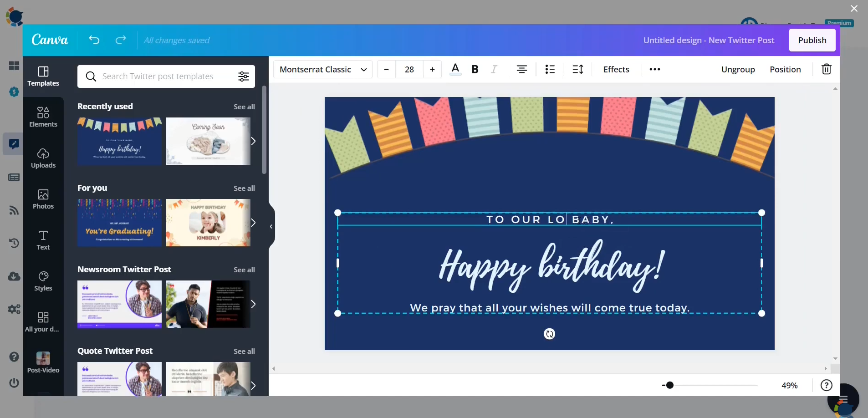Open the text spacing options
The height and width of the screenshot is (418, 868).
point(578,69)
